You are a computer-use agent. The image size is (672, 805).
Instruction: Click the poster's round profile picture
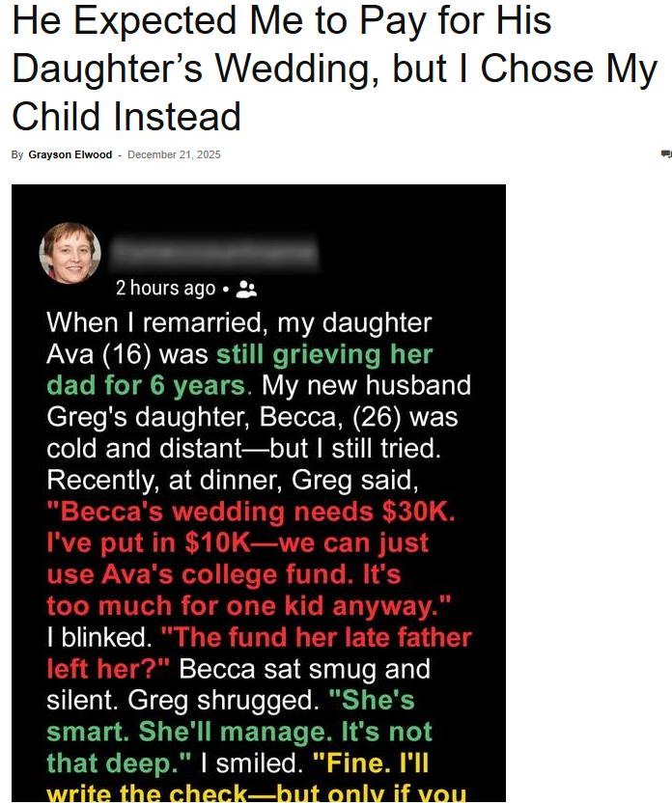[70, 253]
